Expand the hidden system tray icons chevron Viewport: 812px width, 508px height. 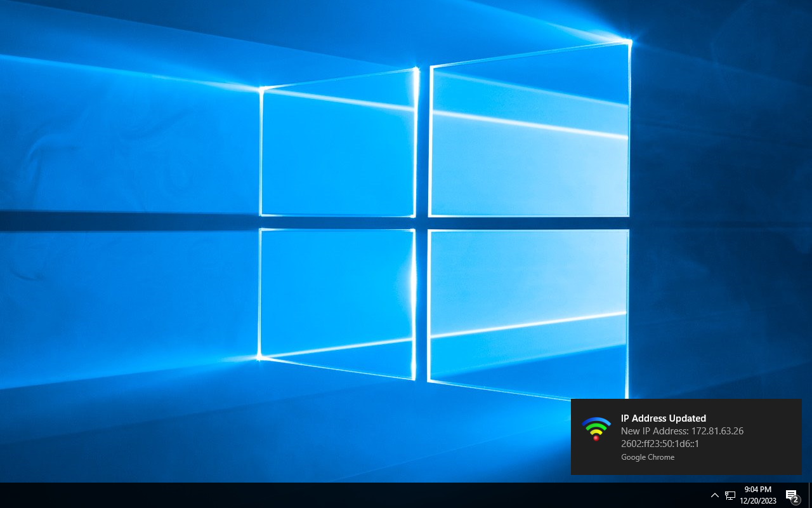coord(714,495)
